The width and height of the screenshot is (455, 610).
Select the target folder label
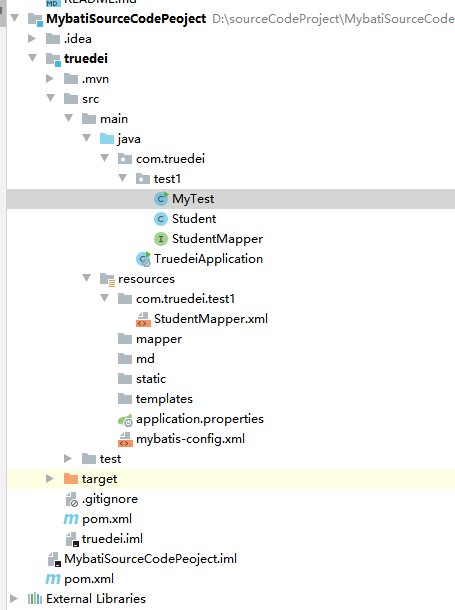99,479
